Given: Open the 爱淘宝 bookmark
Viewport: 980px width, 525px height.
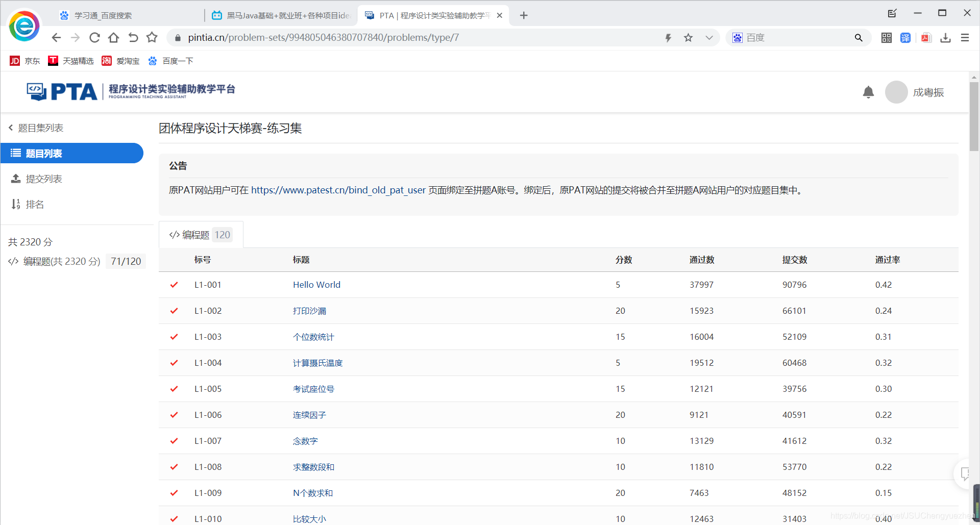Looking at the screenshot, I should tap(120, 61).
